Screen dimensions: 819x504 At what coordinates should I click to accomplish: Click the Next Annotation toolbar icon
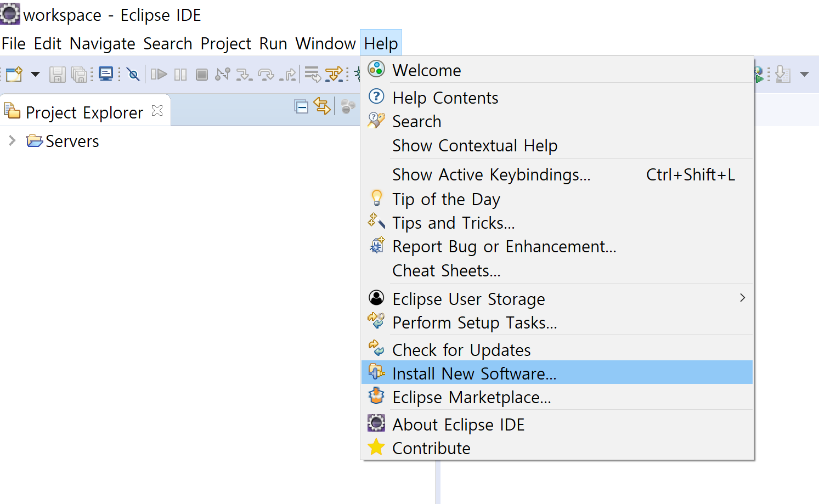click(783, 74)
